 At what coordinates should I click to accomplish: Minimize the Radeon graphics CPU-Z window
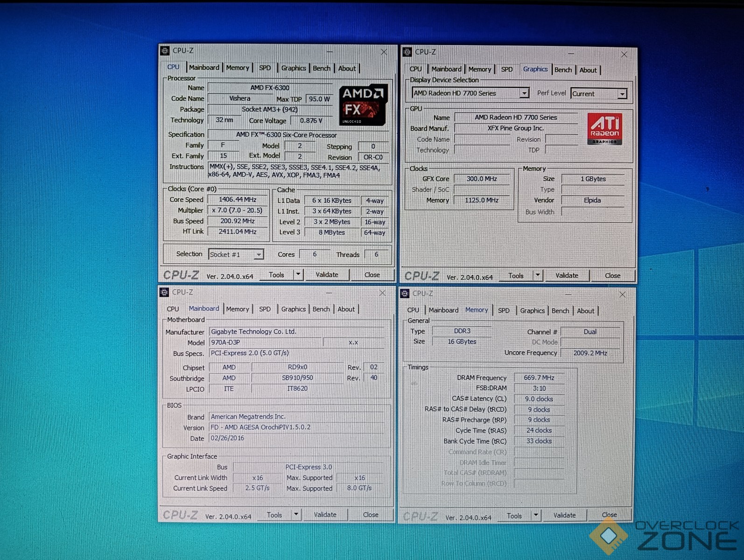point(571,54)
